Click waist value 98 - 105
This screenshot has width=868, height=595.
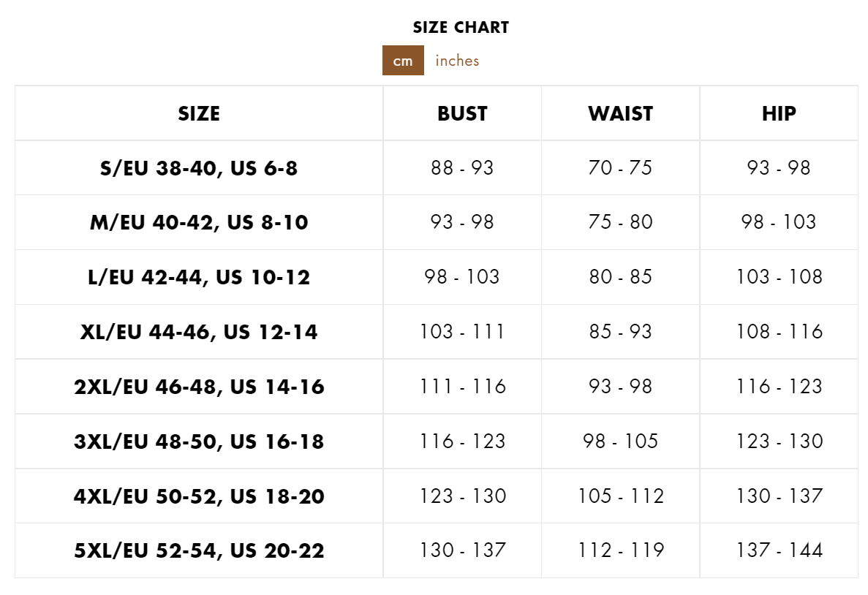point(620,441)
